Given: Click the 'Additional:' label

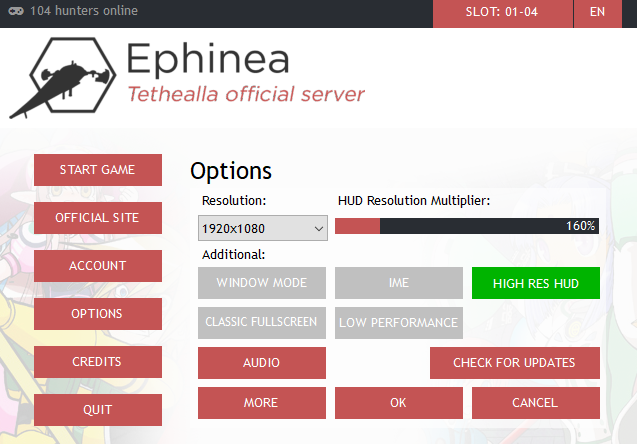Looking at the screenshot, I should click(x=234, y=255).
